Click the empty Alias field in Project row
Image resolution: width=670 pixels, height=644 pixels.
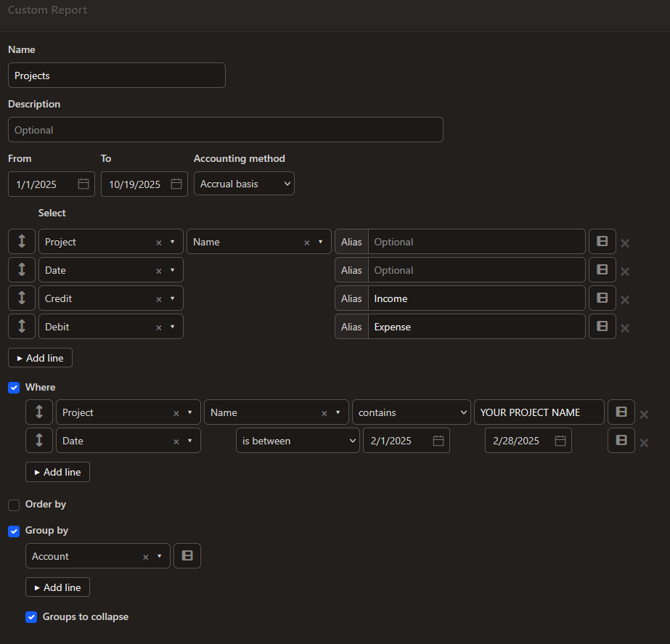[x=476, y=242]
